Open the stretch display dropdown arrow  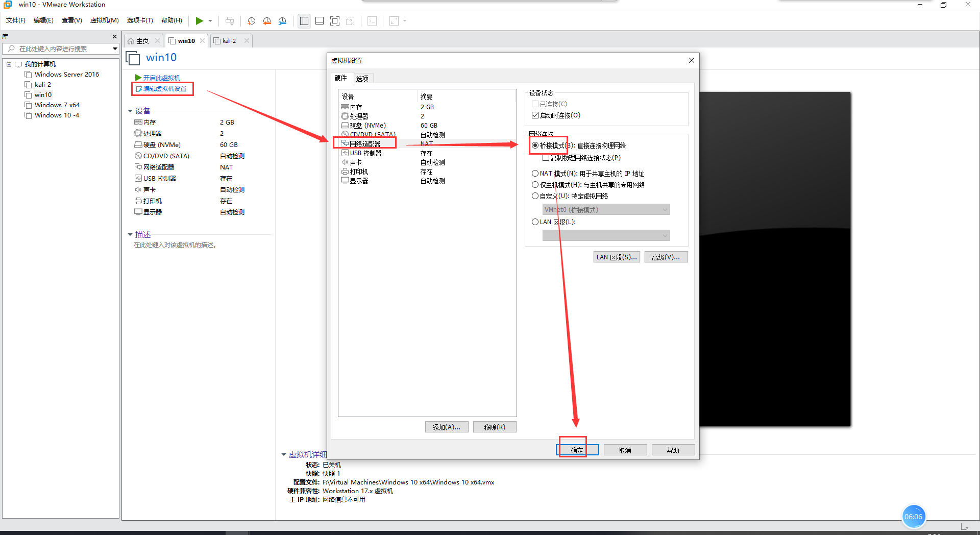[x=405, y=21]
